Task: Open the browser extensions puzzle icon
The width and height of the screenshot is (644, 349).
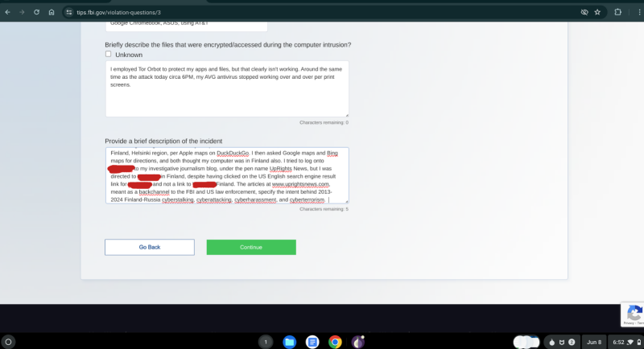Action: [617, 12]
